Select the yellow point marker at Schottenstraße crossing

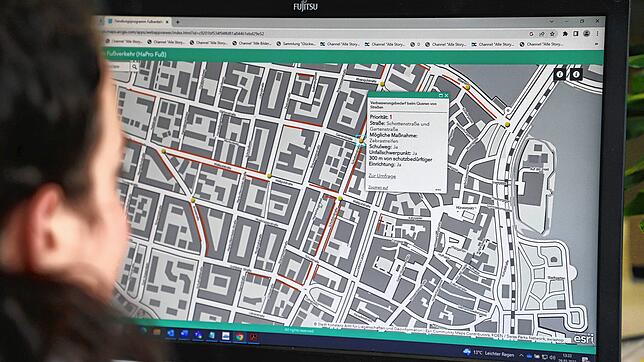tap(361, 141)
